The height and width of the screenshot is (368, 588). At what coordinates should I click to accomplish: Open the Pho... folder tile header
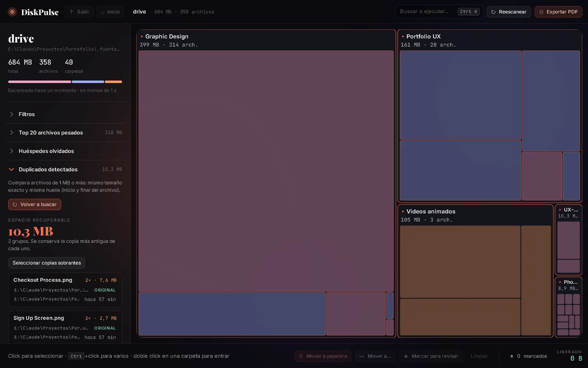coord(569,285)
